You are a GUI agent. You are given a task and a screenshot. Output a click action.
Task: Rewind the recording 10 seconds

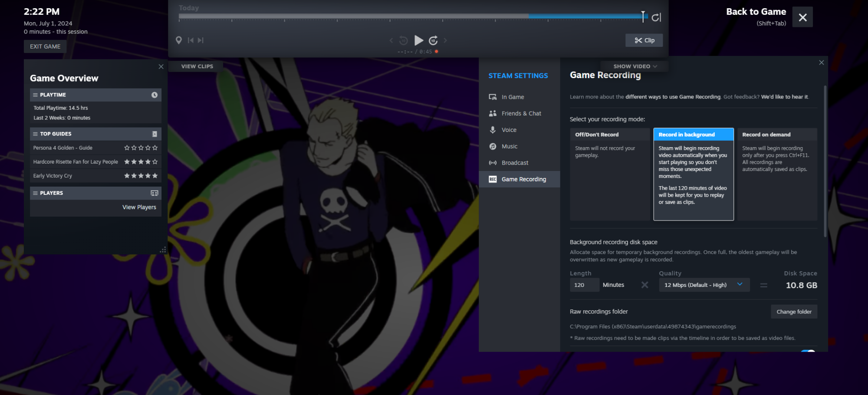pos(404,40)
